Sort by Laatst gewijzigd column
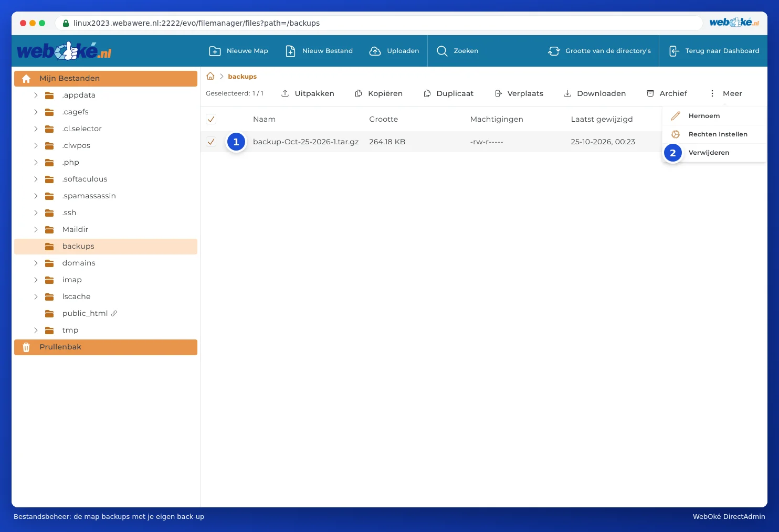Screen dimensions: 779x532 point(602,119)
